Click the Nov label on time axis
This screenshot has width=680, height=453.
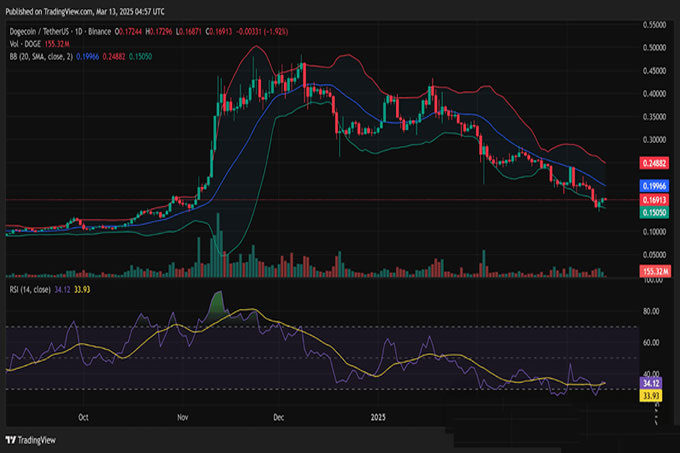pyautogui.click(x=183, y=417)
